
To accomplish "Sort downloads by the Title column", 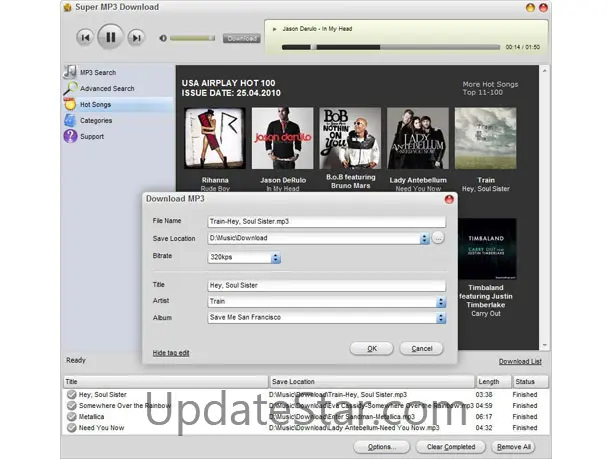I will [165, 381].
